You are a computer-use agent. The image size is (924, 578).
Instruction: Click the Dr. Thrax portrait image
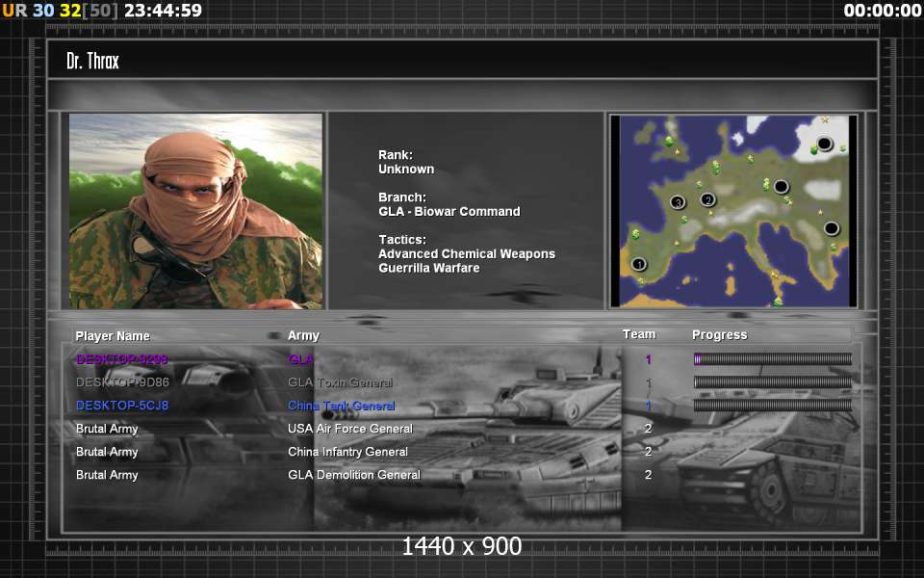[x=195, y=211]
